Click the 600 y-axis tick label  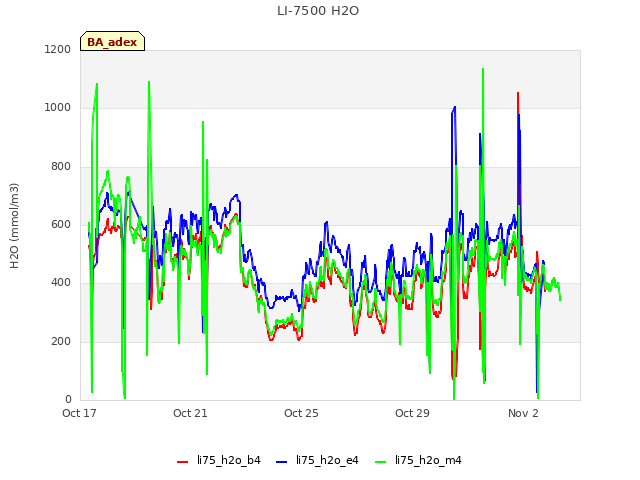pos(61,224)
